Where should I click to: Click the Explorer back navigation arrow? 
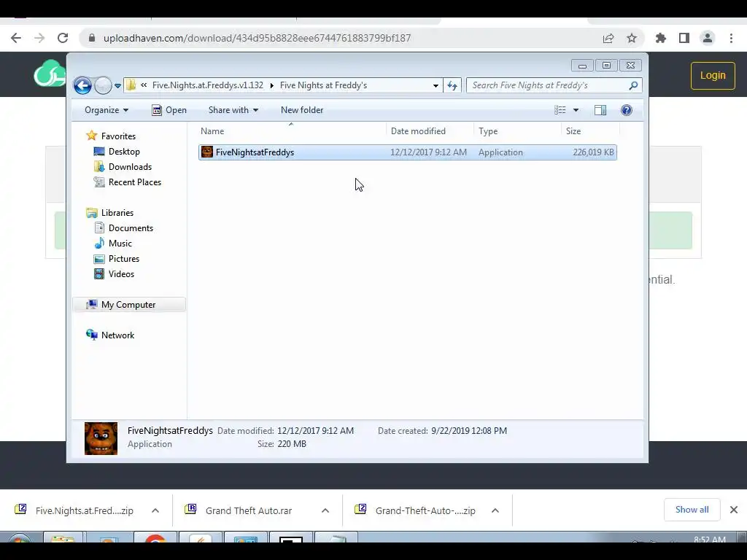pos(82,86)
